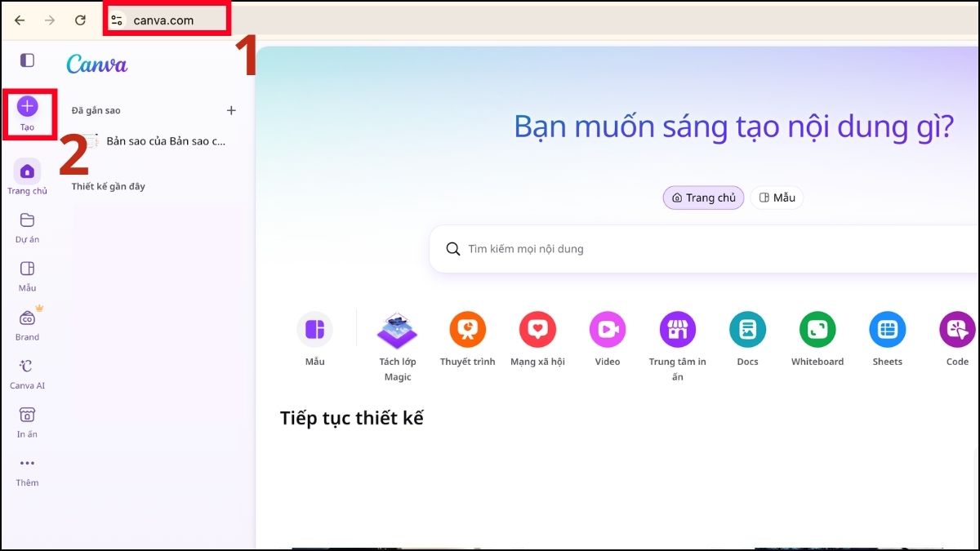This screenshot has height=551, width=980.
Task: Open Dự án folder in the sidebar
Action: tap(28, 228)
